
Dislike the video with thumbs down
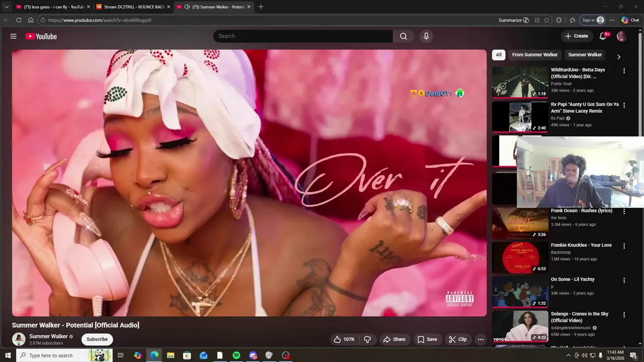(368, 339)
